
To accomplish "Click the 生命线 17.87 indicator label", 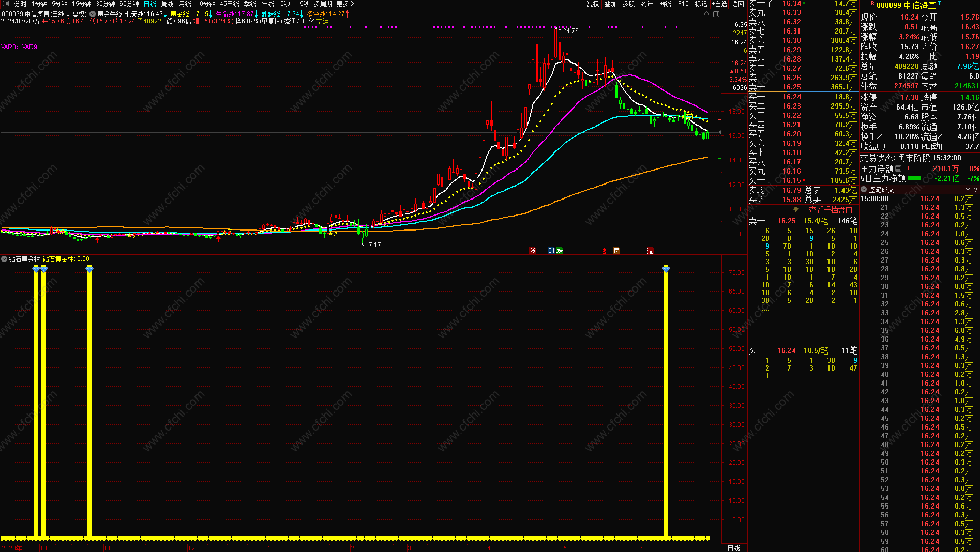I will click(x=237, y=14).
